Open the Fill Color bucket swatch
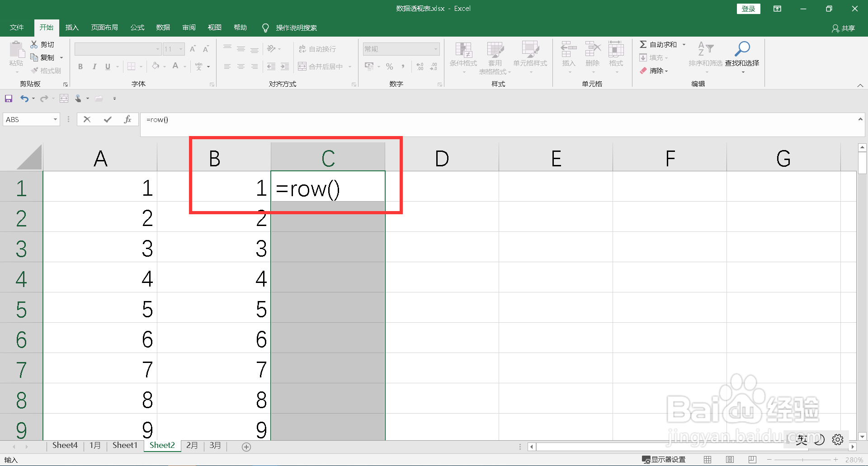This screenshot has height=466, width=868. click(x=156, y=66)
